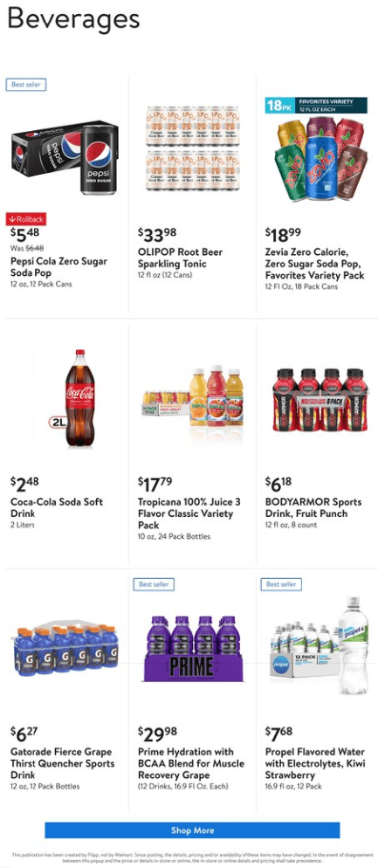Open OLIPOP Root Beer Sparkling Tonic title
Viewport: 378px width, 868px height.
tap(180, 258)
